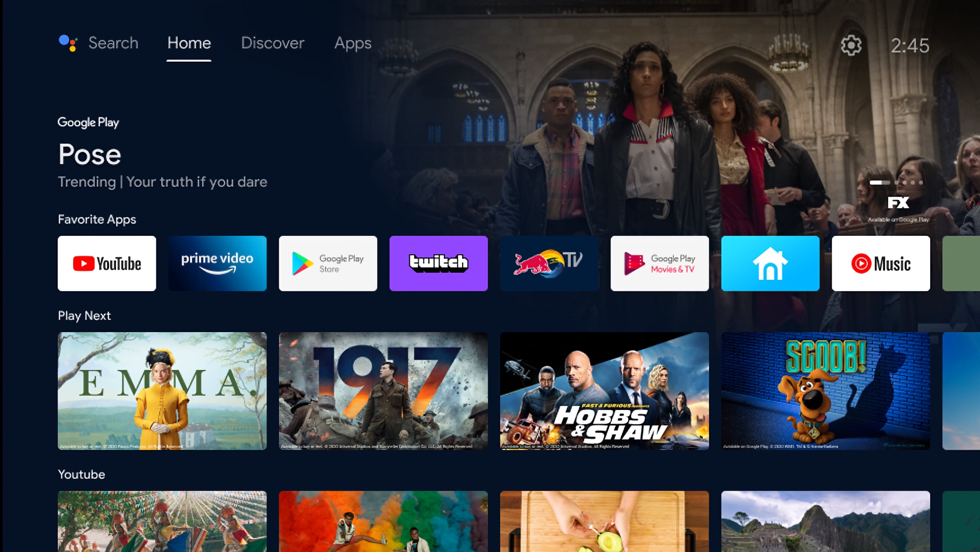Select Home navigation tab
This screenshot has height=552, width=980.
coord(189,42)
